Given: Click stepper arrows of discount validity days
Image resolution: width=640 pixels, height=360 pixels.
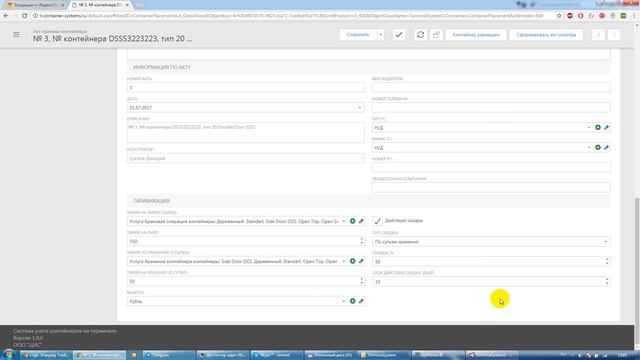Looking at the screenshot, I should [x=607, y=282].
